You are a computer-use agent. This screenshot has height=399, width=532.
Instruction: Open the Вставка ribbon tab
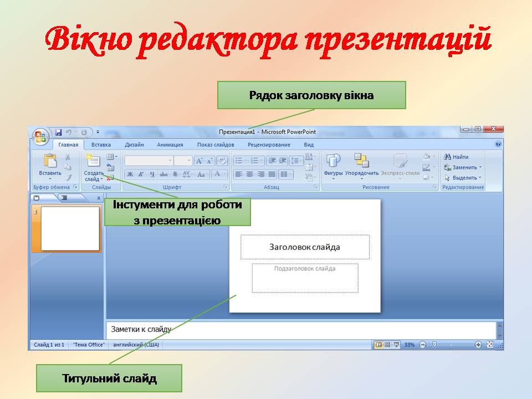tap(101, 145)
